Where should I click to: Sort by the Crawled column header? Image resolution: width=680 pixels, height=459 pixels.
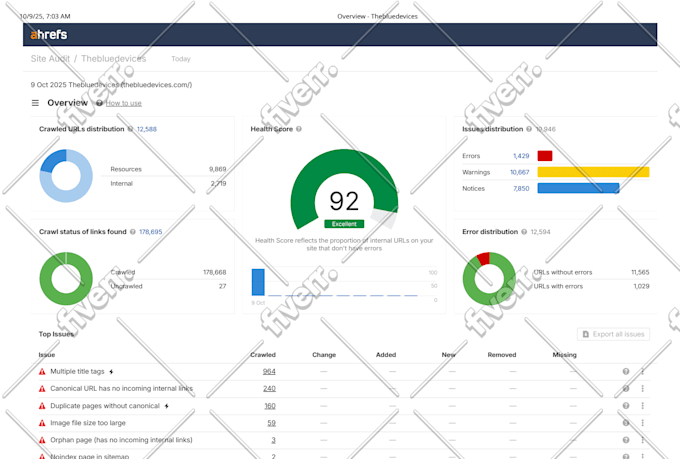click(x=263, y=355)
